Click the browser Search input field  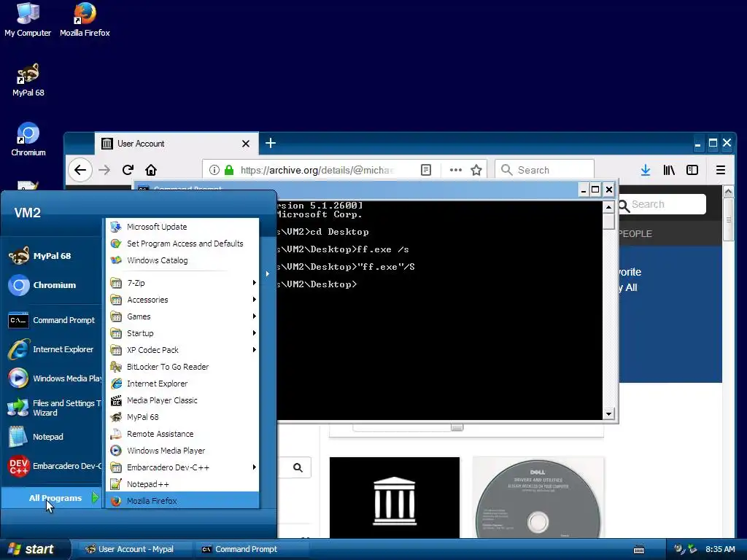click(x=544, y=170)
